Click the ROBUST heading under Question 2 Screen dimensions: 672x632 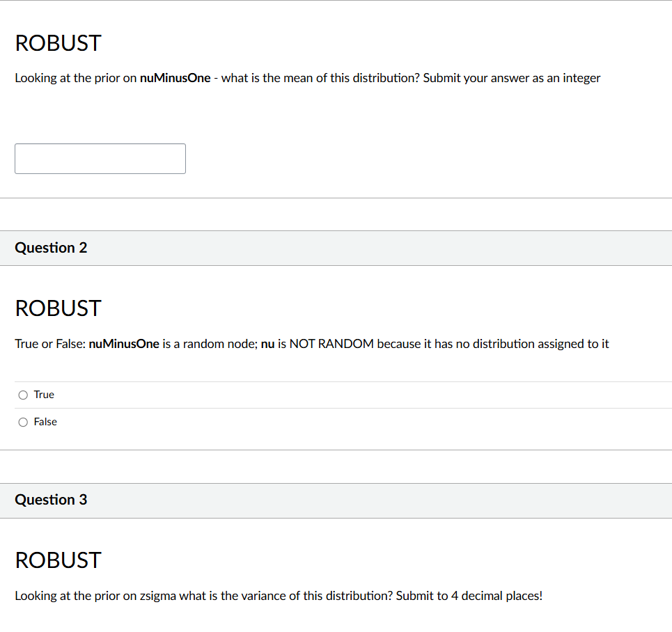58,308
